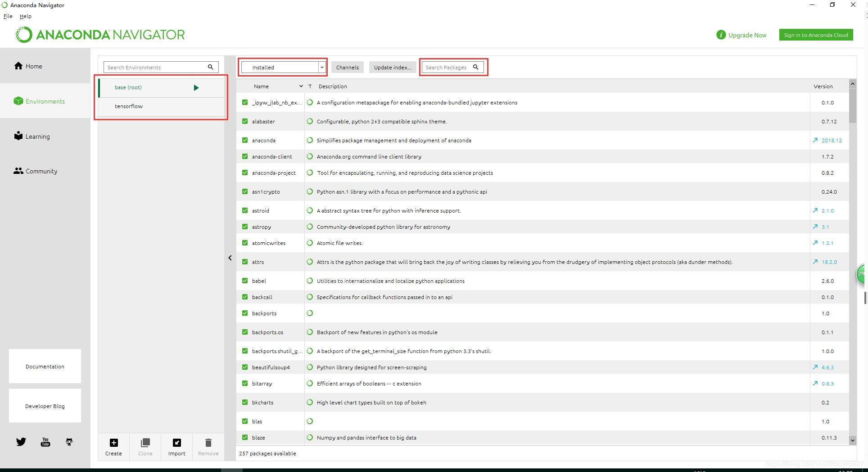868x472 pixels.
Task: Open the Help menu
Action: click(x=25, y=16)
